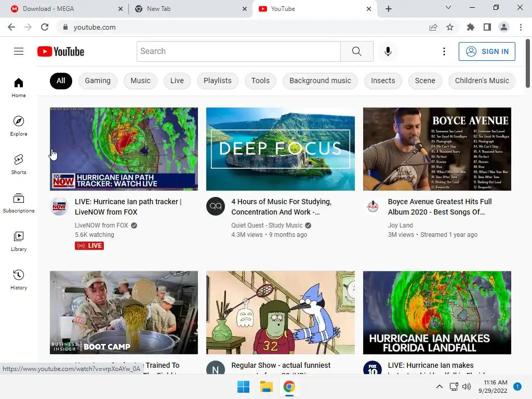Close the Download - MEGA tab

click(x=121, y=9)
